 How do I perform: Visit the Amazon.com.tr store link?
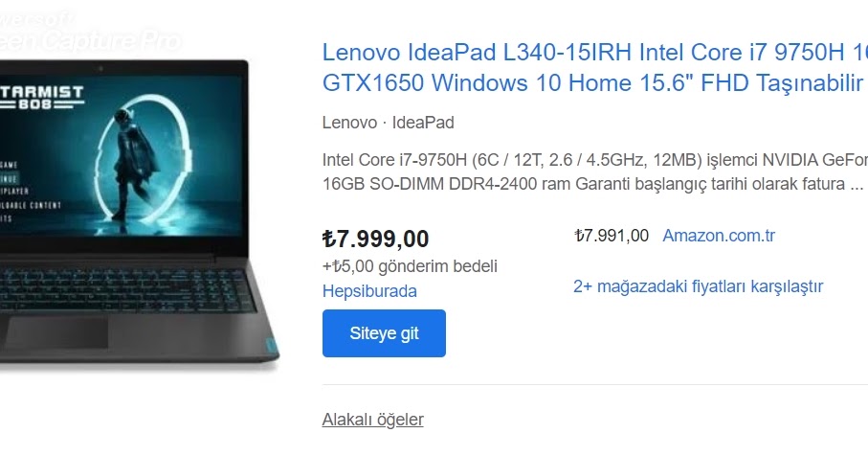point(719,236)
